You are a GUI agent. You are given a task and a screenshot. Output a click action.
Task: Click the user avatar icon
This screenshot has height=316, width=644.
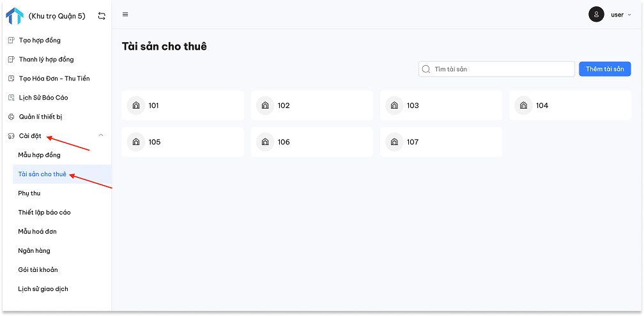tap(596, 14)
